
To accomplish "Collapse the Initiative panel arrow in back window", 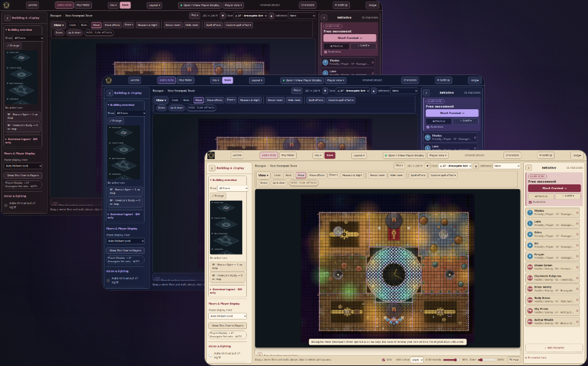I will (x=324, y=18).
